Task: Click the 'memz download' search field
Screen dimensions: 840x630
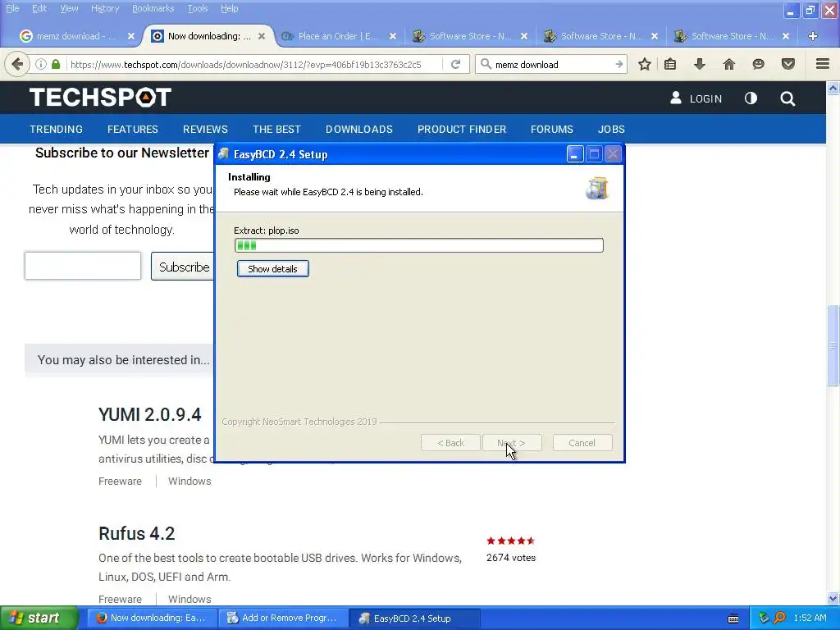Action: (x=552, y=64)
